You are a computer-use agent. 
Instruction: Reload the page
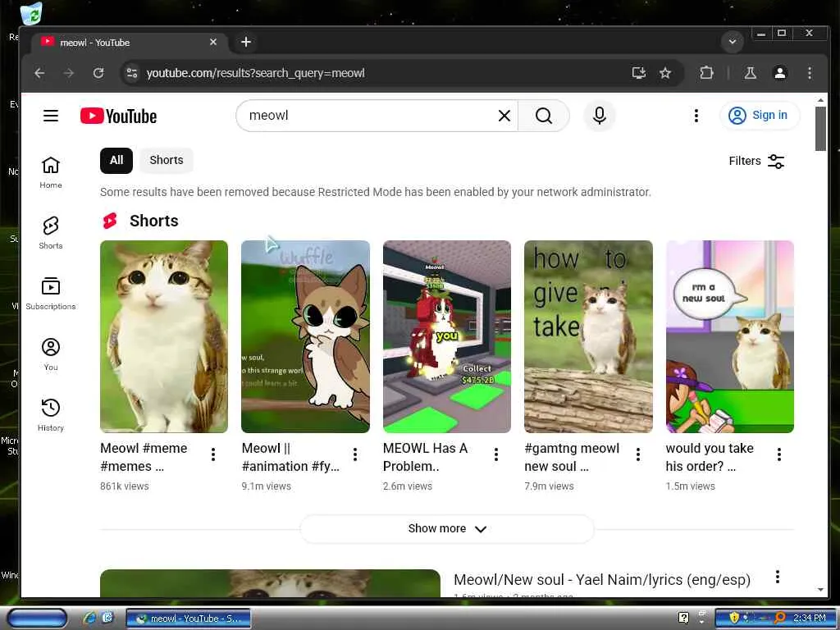click(x=98, y=73)
